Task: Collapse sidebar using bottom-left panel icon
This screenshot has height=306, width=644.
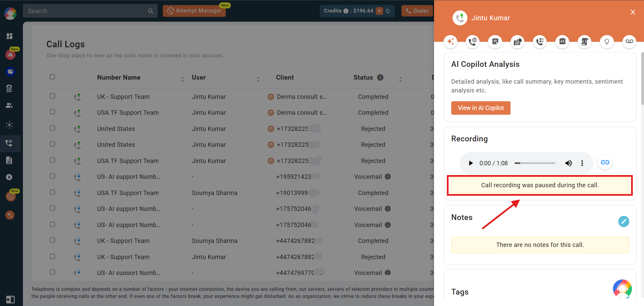Action: (10, 299)
